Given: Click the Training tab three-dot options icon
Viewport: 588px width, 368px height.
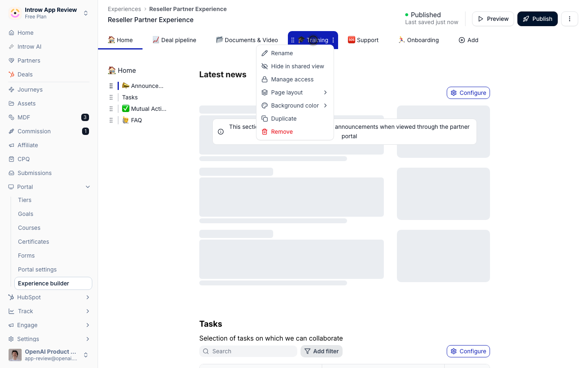Looking at the screenshot, I should [333, 40].
